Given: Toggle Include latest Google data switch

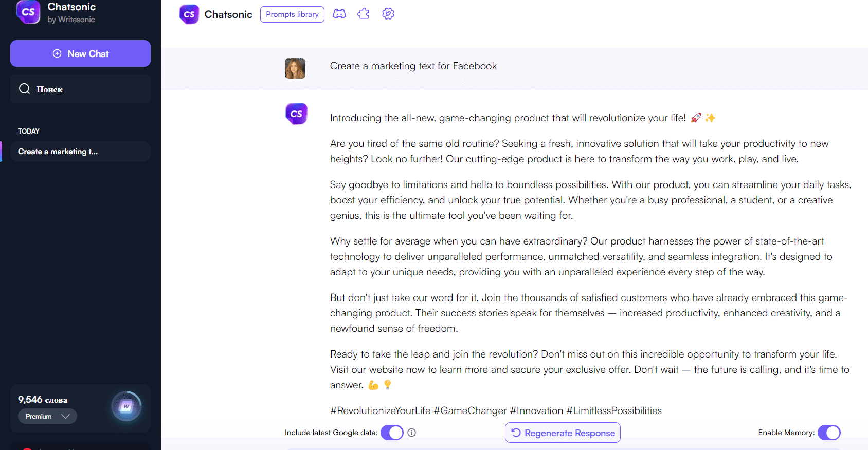Looking at the screenshot, I should (x=392, y=433).
